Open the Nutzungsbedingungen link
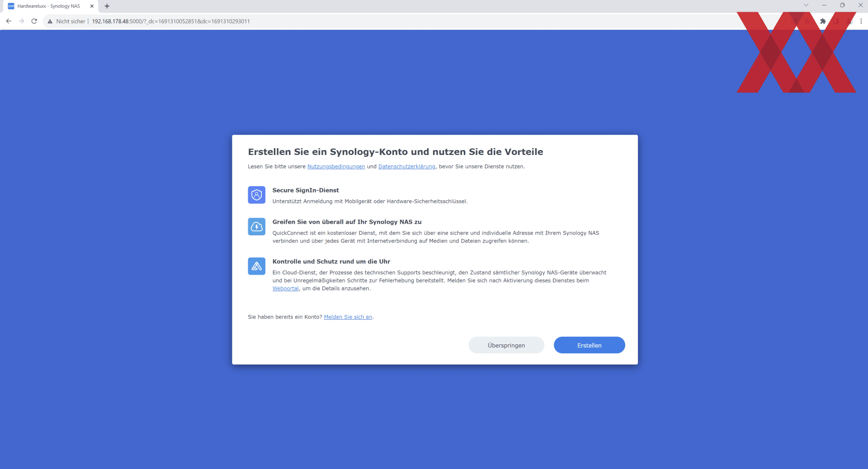 coord(336,167)
